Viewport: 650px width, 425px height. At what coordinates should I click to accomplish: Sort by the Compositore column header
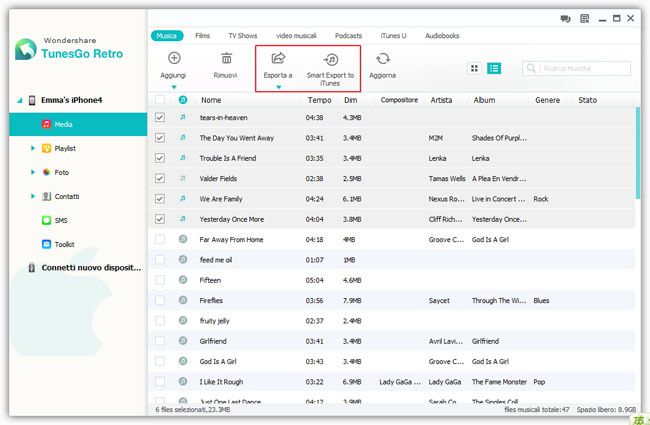coord(399,100)
